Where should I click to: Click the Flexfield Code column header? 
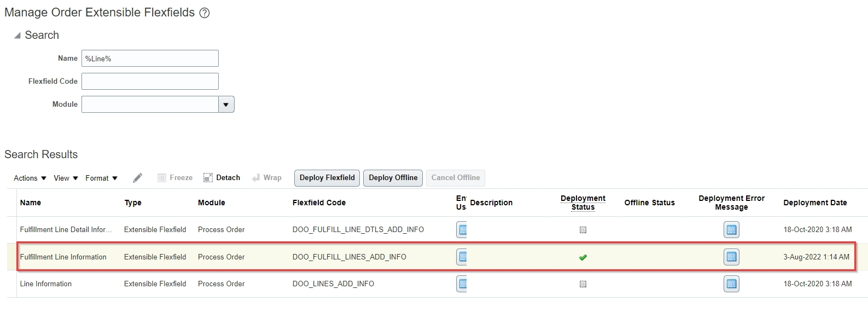coord(319,203)
